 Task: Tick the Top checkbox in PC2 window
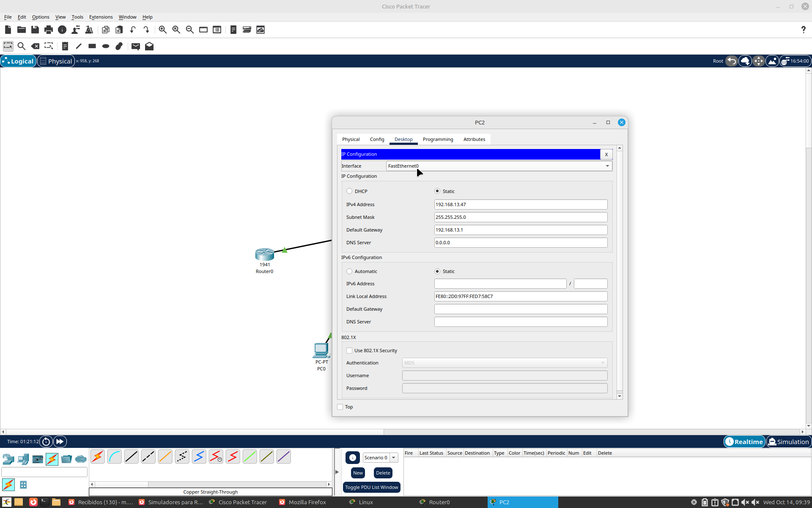pyautogui.click(x=340, y=407)
